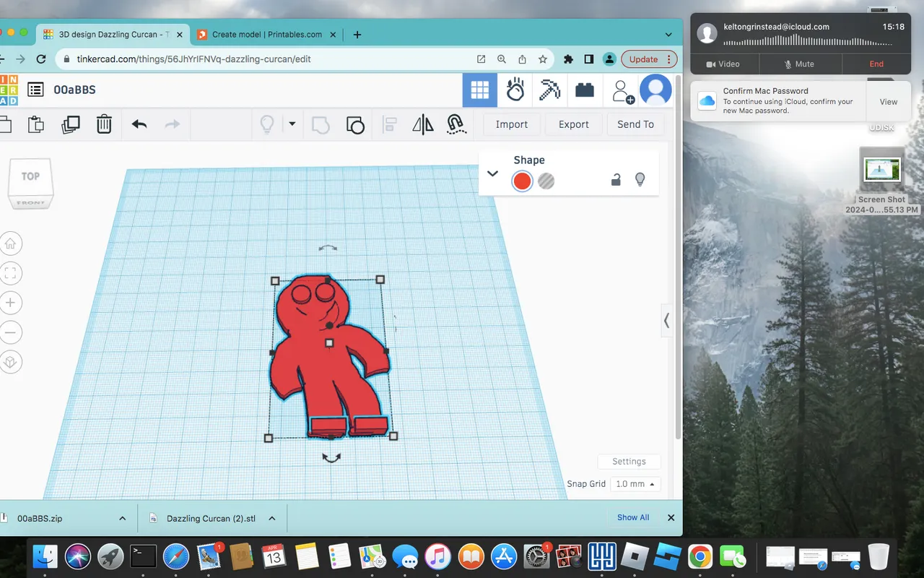Open the design list icon beside 00aBBS

coord(35,90)
